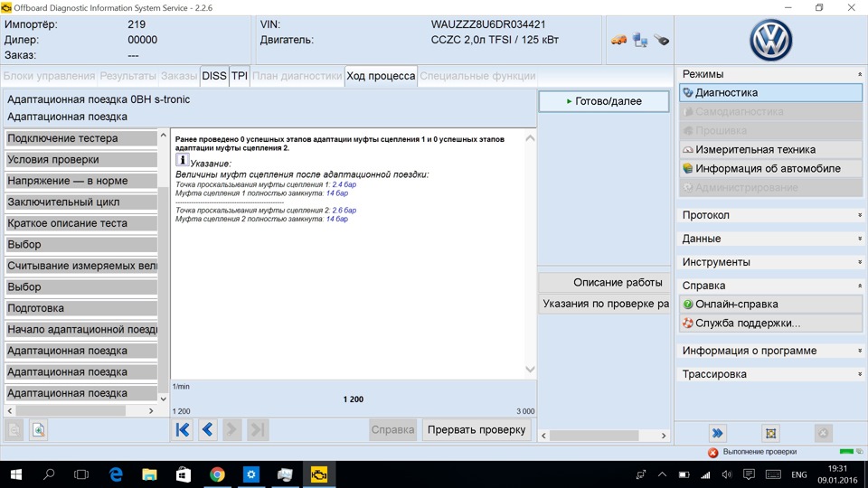
Task: Collapse the Справка section
Action: 859,286
